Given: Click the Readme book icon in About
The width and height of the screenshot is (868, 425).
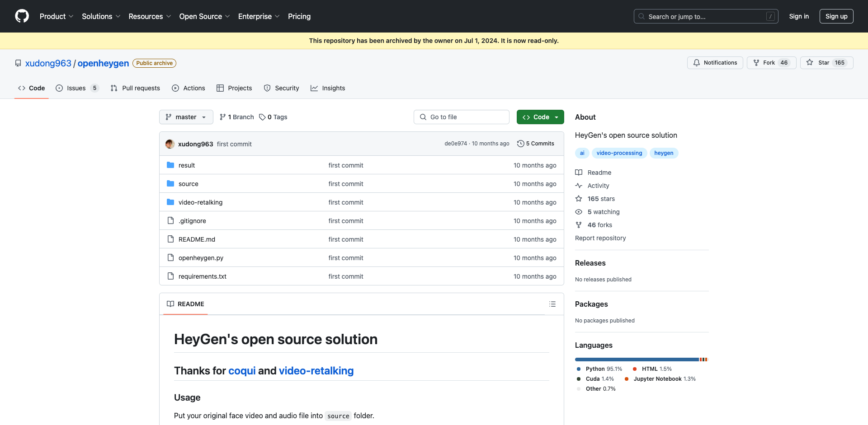Looking at the screenshot, I should tap(579, 173).
